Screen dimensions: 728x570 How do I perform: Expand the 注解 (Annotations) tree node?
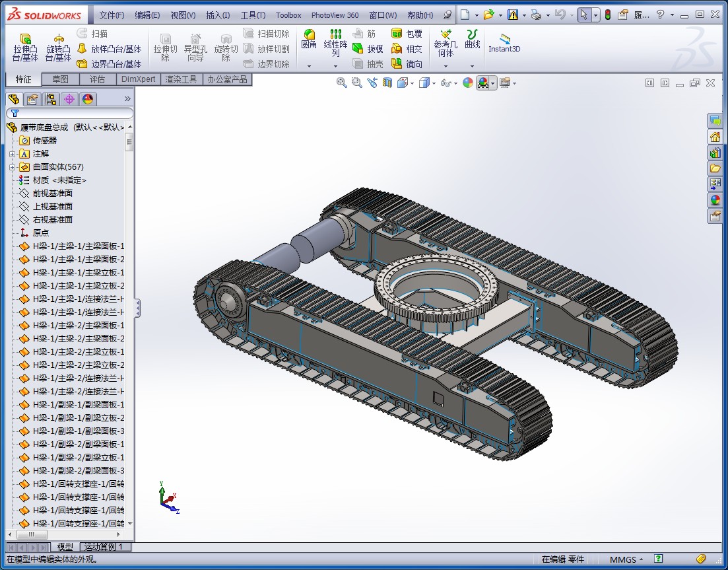pos(12,153)
